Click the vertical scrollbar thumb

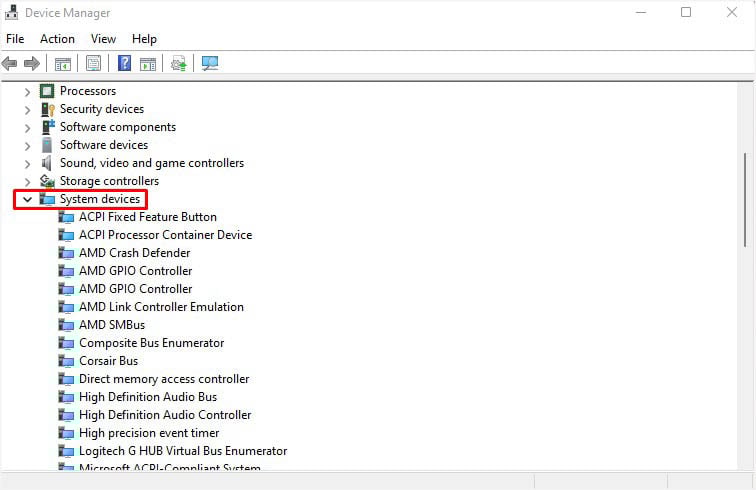coord(745,200)
